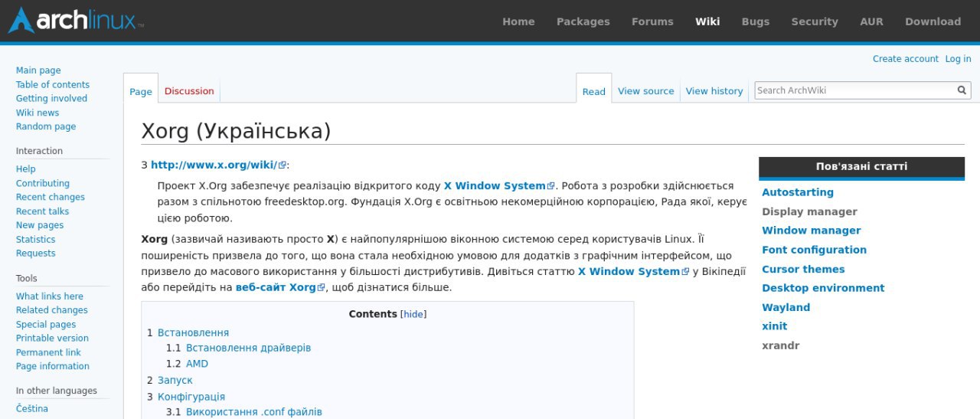Open Table of contents sidebar link

(53, 85)
